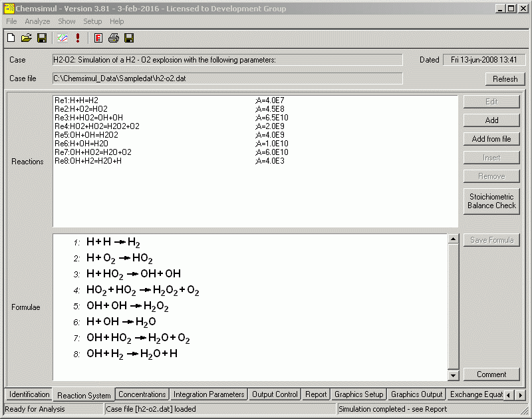
Task: Maximize the Chemsimul window
Action: [511, 9]
